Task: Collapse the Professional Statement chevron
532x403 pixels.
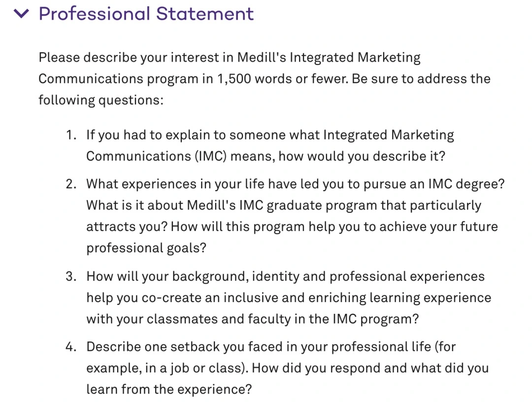Action: tap(21, 14)
